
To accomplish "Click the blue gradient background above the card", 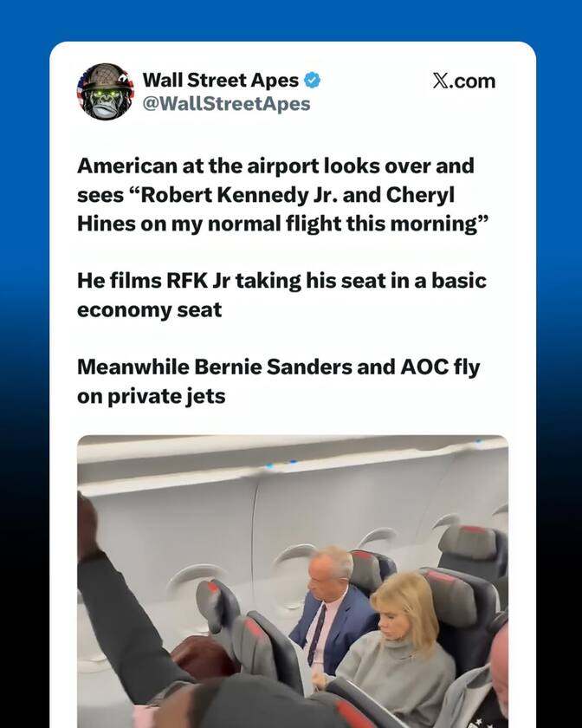I will click(x=291, y=21).
